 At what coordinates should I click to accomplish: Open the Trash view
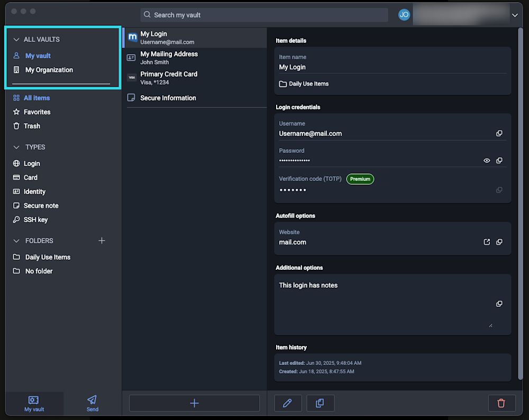tap(32, 126)
